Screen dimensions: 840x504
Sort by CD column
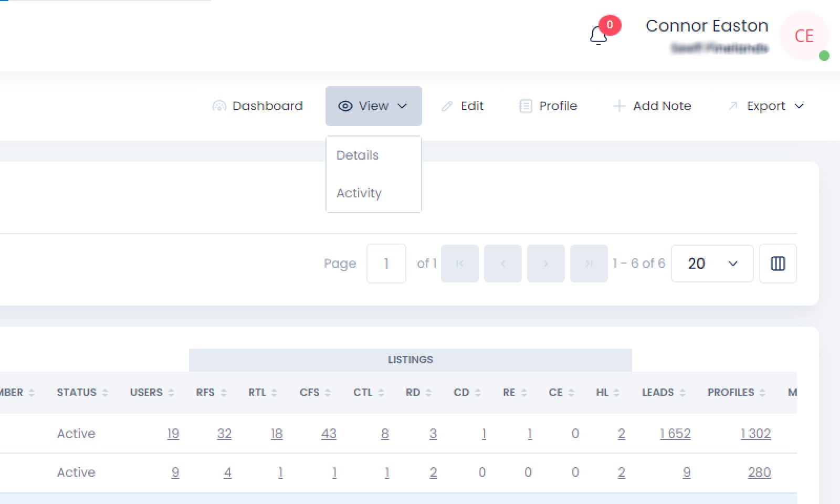[x=467, y=393]
